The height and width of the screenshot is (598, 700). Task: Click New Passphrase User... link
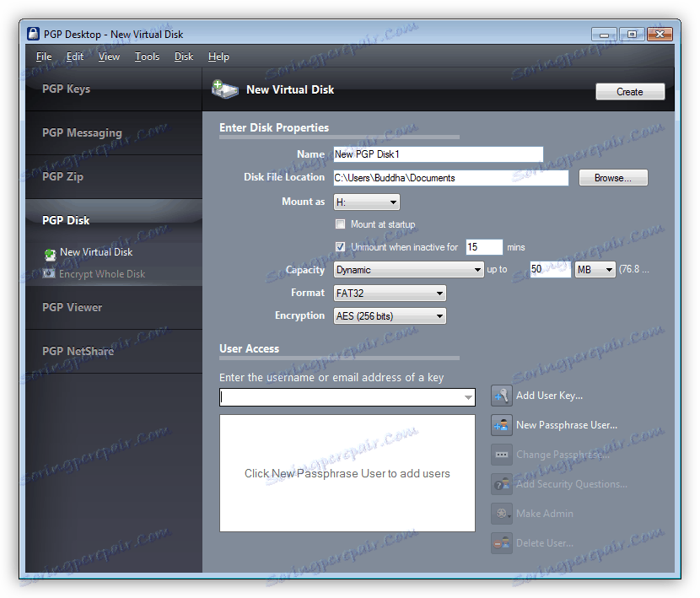click(x=567, y=425)
